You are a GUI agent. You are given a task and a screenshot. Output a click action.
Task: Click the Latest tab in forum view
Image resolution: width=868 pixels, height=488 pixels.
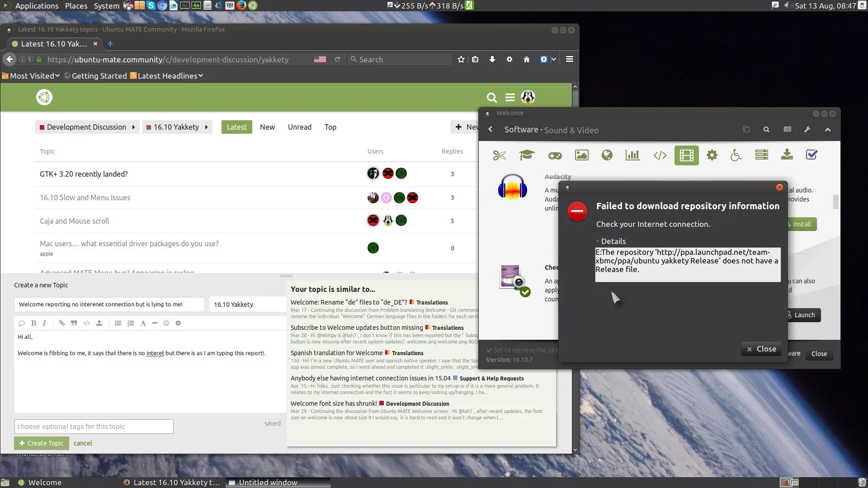pyautogui.click(x=237, y=127)
